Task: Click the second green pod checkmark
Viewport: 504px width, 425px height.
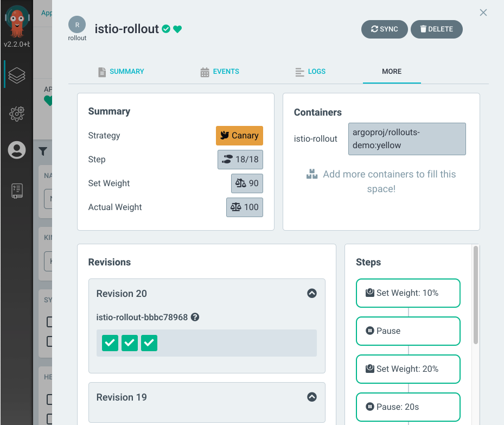Action: [x=130, y=343]
